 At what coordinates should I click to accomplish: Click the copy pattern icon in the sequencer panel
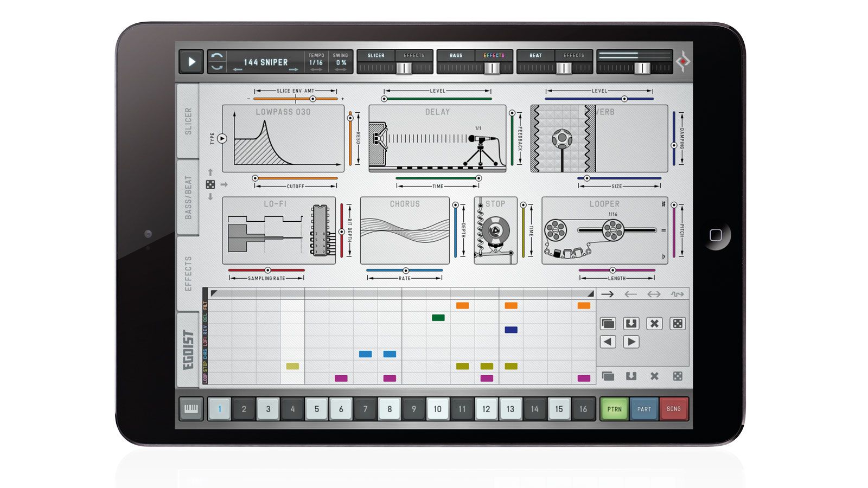pyautogui.click(x=608, y=324)
